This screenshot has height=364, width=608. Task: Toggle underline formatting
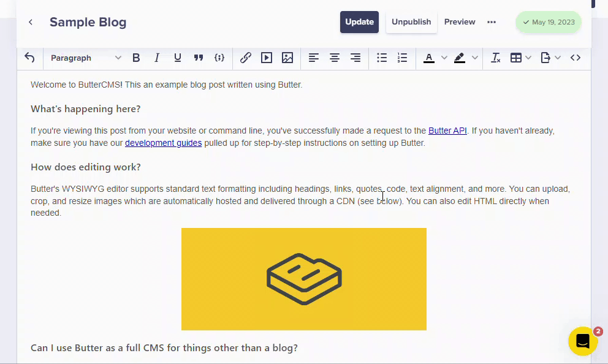coord(178,58)
